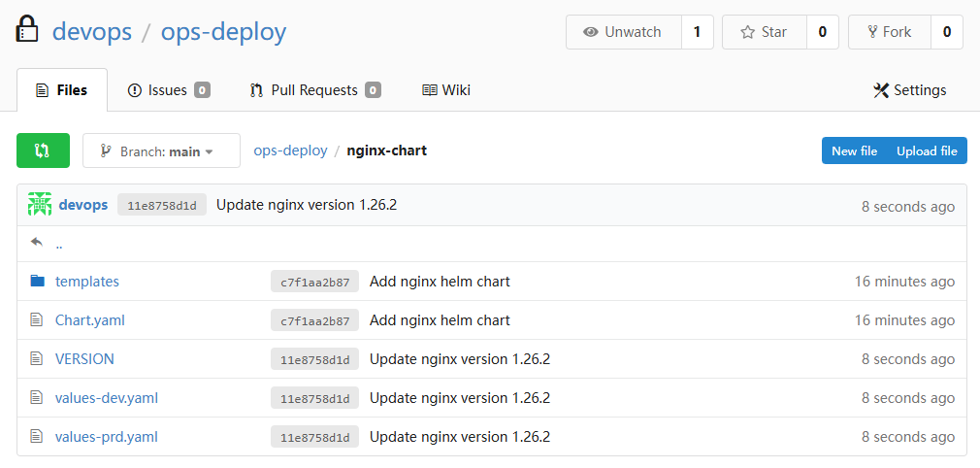Click the values-dev.yaml file icon
Image resolution: width=980 pixels, height=468 pixels.
37,397
